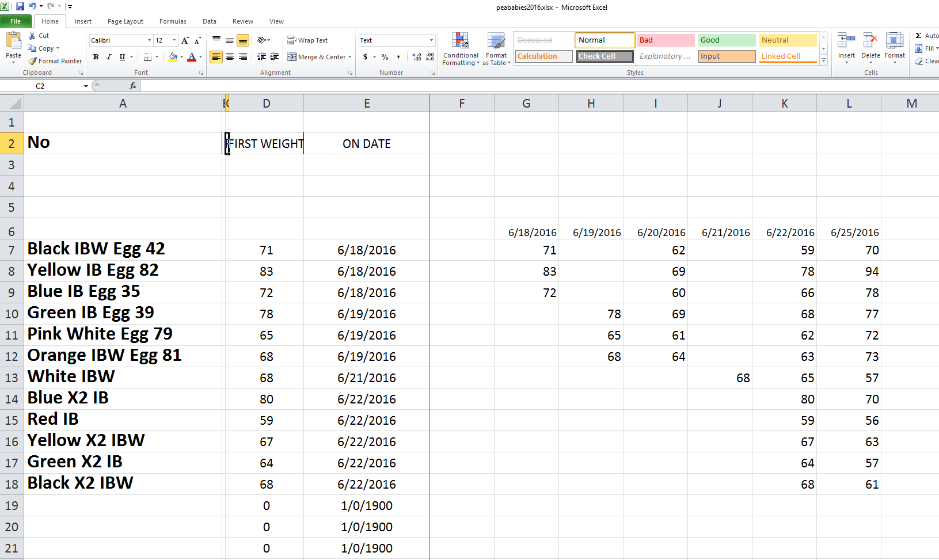The height and width of the screenshot is (560, 939).
Task: Click the Increase Indent icon
Action: tap(275, 57)
